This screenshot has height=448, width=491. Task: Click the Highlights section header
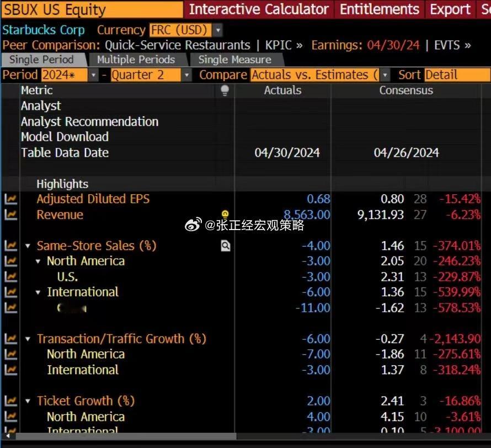[x=62, y=184]
